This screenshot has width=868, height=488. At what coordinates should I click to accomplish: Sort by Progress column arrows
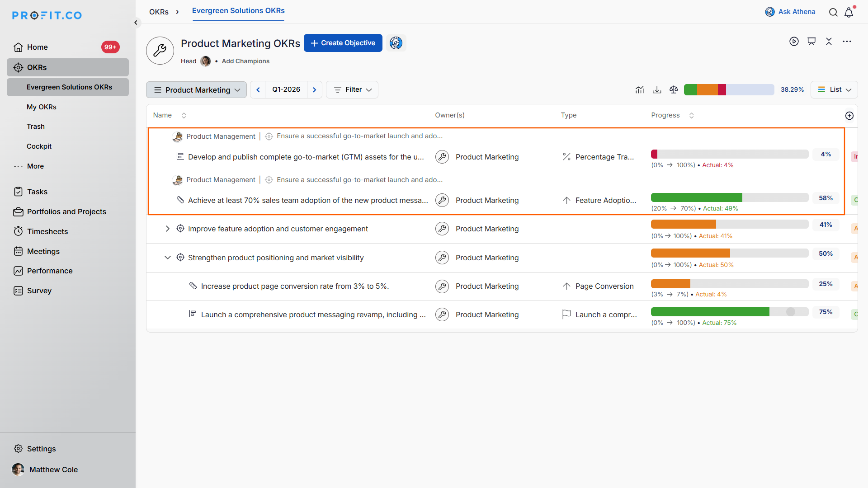coord(691,116)
